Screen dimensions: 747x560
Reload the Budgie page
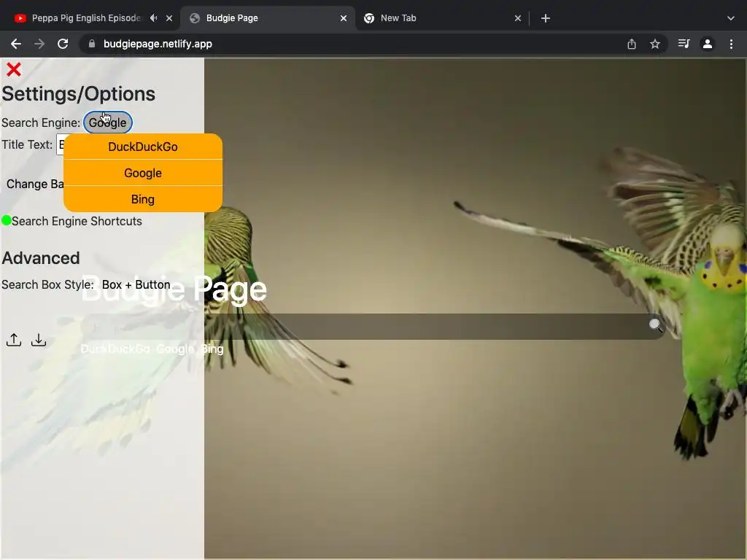(x=63, y=44)
